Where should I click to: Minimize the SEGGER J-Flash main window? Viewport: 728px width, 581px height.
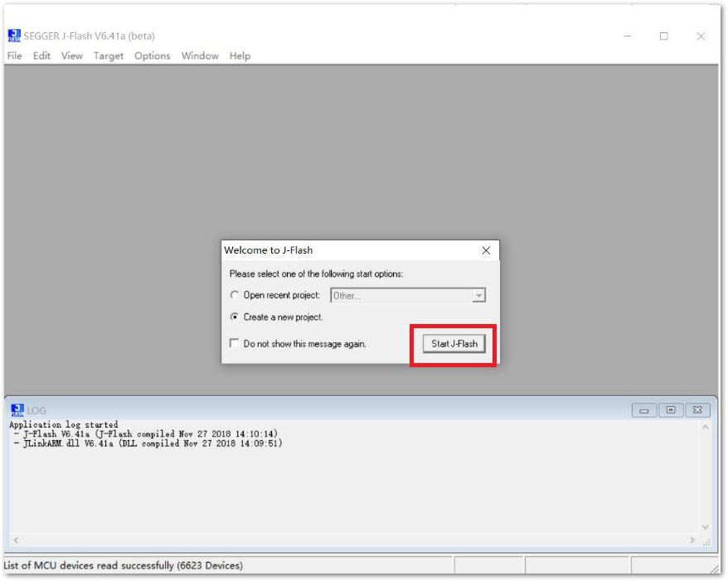pos(627,36)
